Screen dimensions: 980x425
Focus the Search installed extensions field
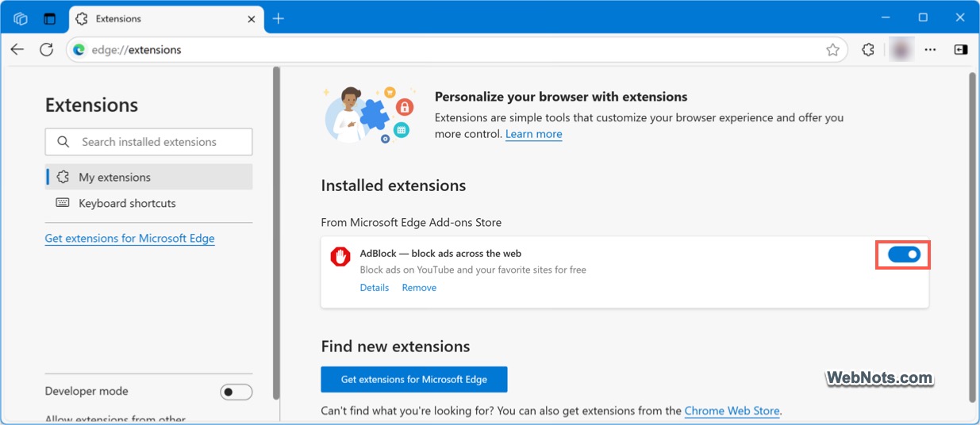point(149,142)
